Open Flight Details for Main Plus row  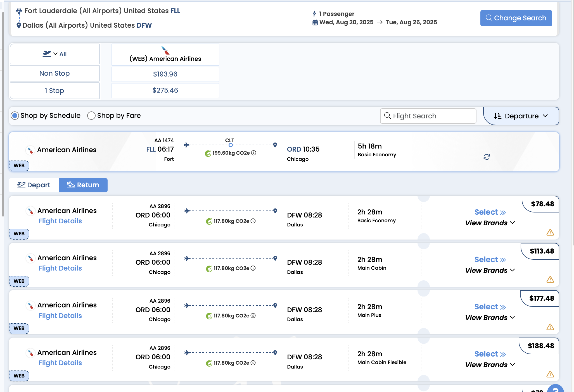60,316
